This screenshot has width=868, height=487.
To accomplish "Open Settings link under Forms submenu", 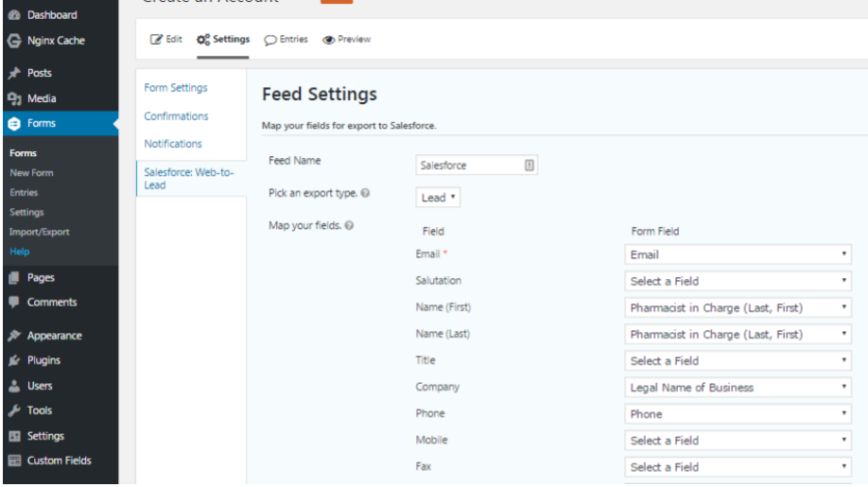I will coord(26,212).
